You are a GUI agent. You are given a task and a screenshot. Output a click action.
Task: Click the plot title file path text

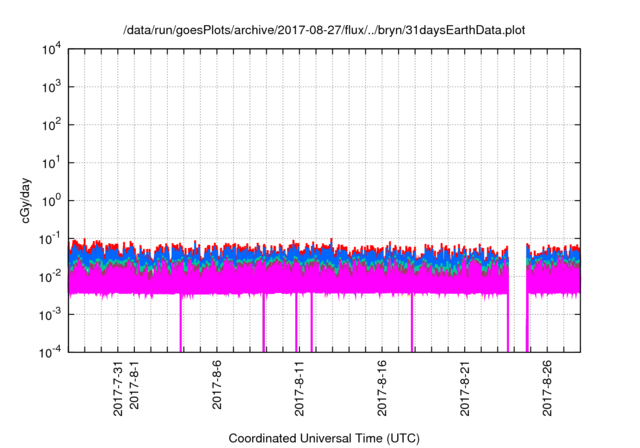[x=324, y=31]
